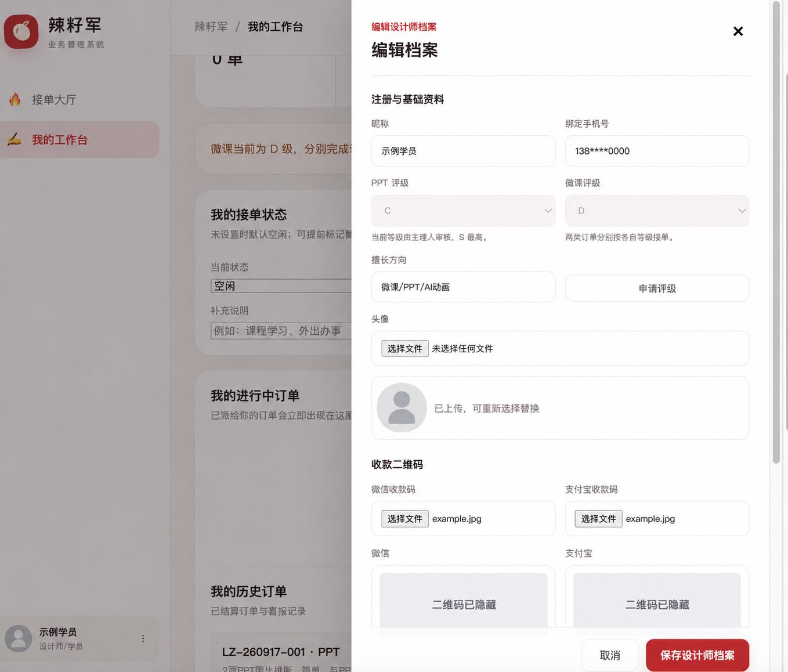The width and height of the screenshot is (788, 672).
Task: Click the panel's vertical scrollbar
Action: pos(776,232)
